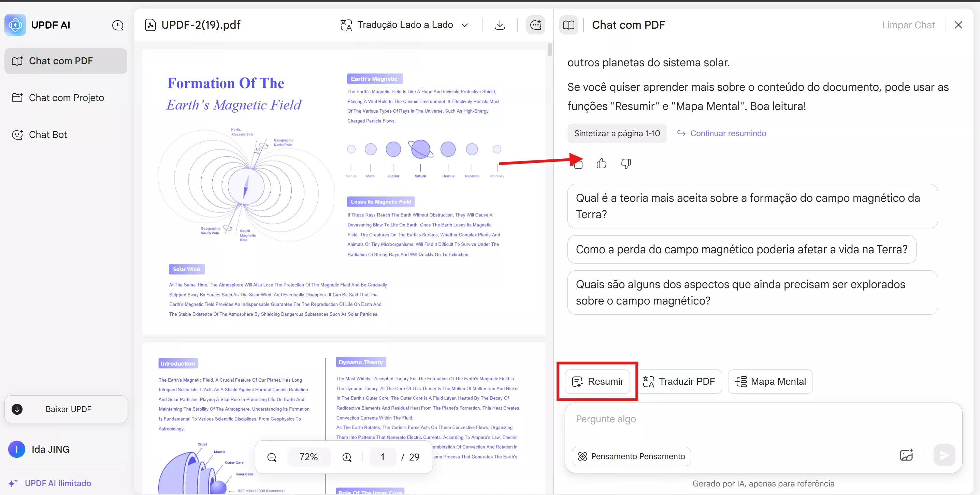980x495 pixels.
Task: Select question about teoria mais aceita
Action: [x=752, y=206]
